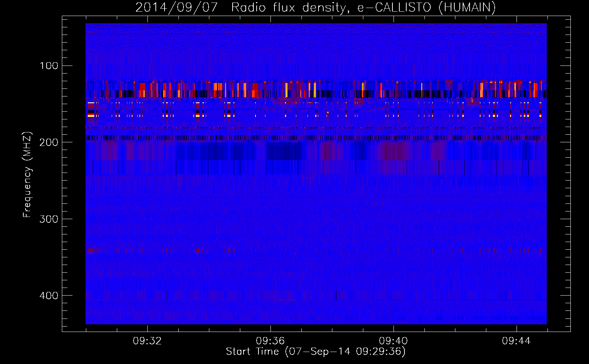Click the 'Frequency (MHZ)' axis label
589x364 pixels.
tap(27, 174)
